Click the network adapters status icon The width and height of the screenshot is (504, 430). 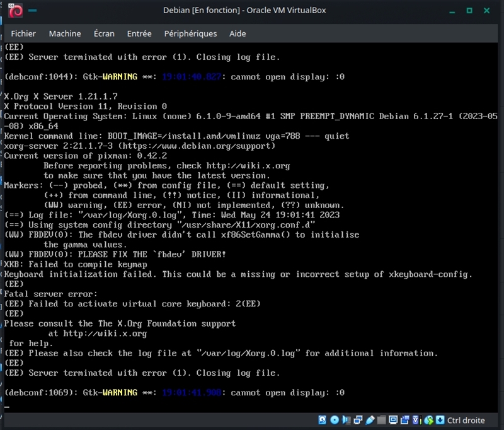(x=358, y=420)
